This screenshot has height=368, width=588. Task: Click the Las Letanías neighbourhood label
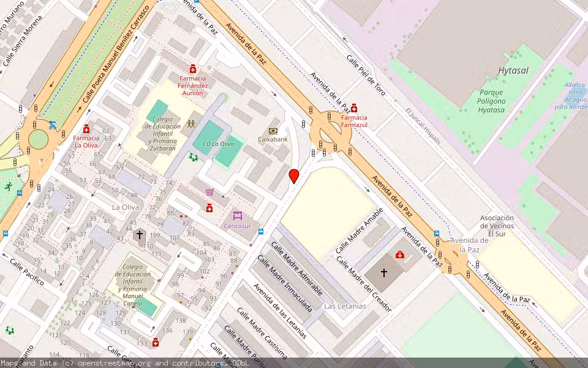point(345,306)
